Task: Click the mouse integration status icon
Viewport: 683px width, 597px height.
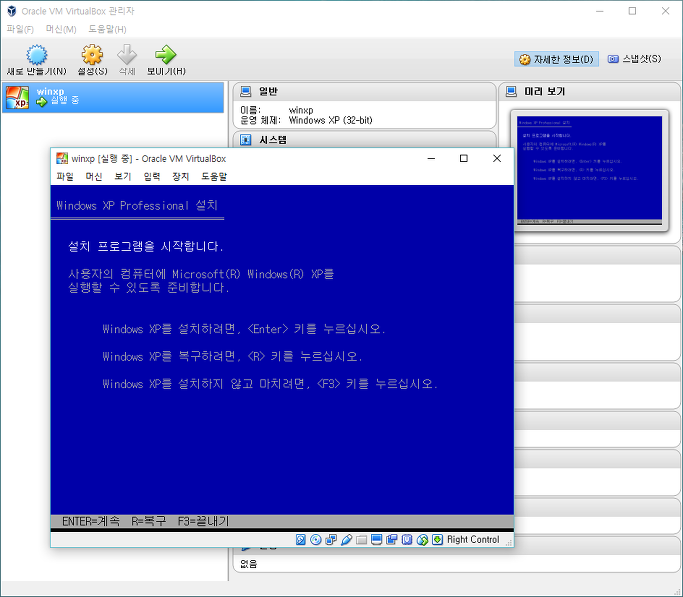Action: (x=422, y=540)
